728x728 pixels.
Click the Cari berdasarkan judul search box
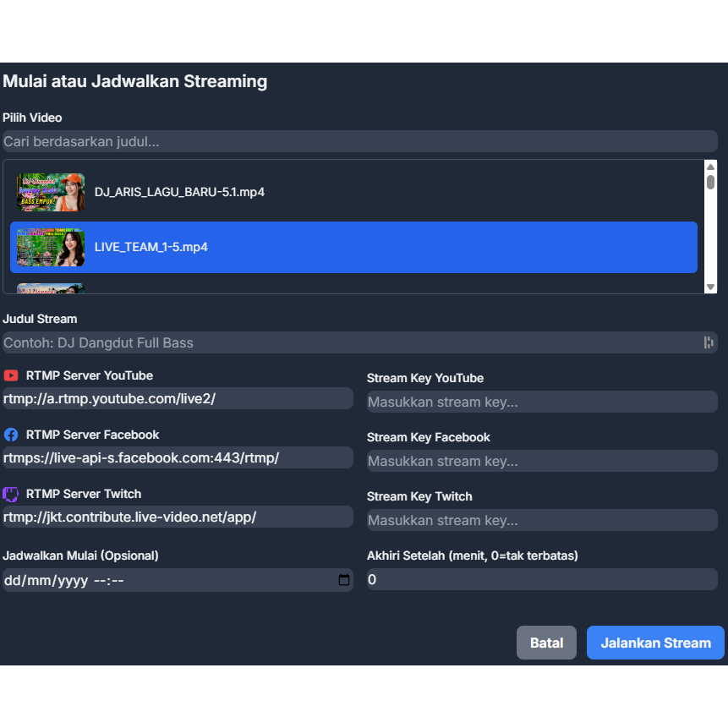(x=360, y=141)
